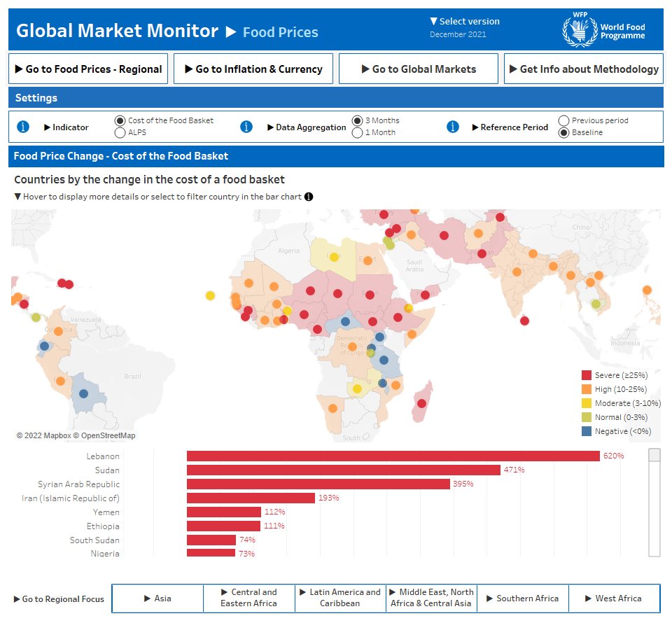Screen dimensions: 672x630
Task: Click the green dot on Cambodia
Action: [596, 304]
